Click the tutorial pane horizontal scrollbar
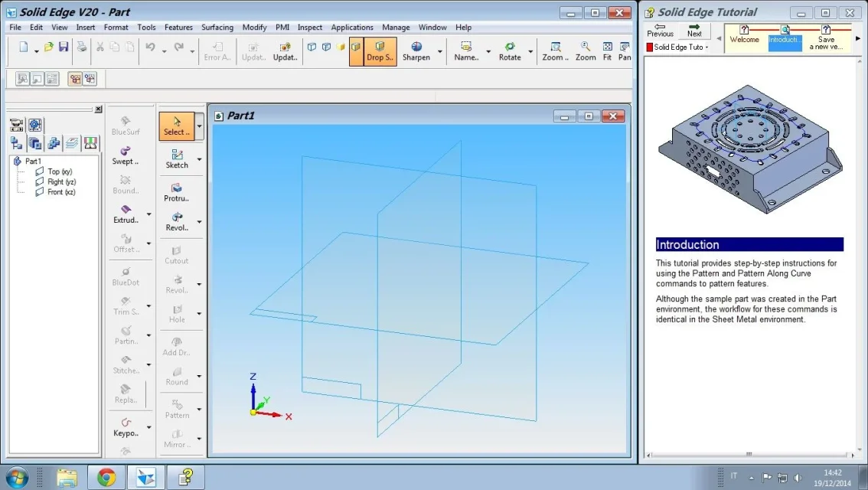This screenshot has height=490, width=868. click(x=749, y=455)
